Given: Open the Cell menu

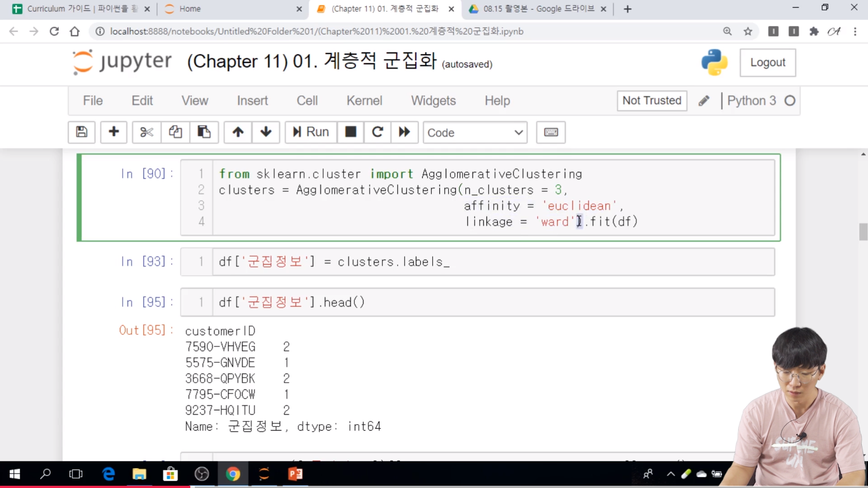Looking at the screenshot, I should click(x=307, y=100).
